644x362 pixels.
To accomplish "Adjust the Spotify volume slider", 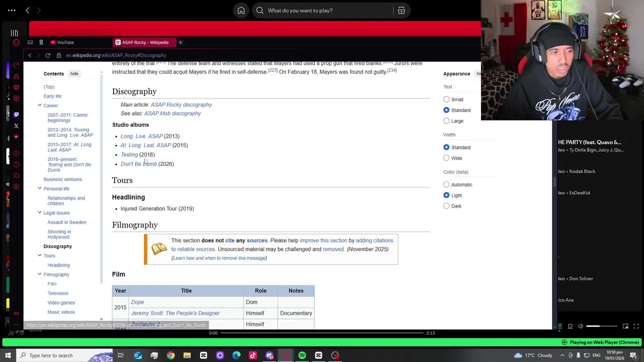I will 602,326.
